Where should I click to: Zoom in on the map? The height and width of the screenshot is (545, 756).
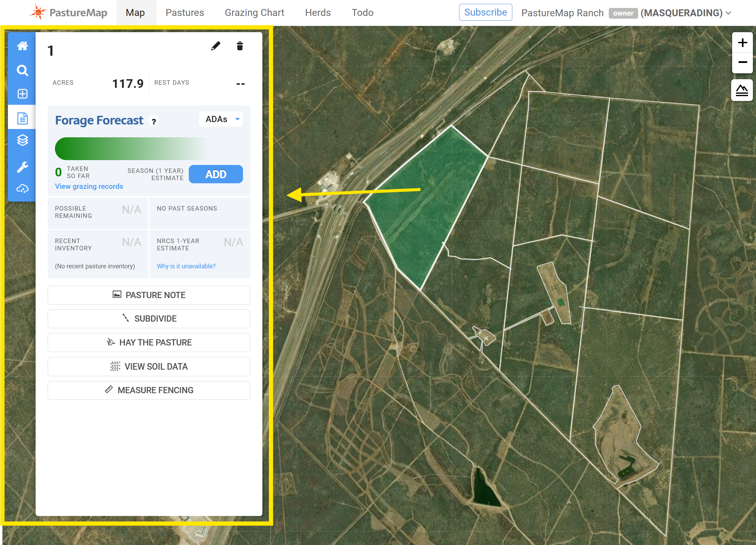[743, 43]
